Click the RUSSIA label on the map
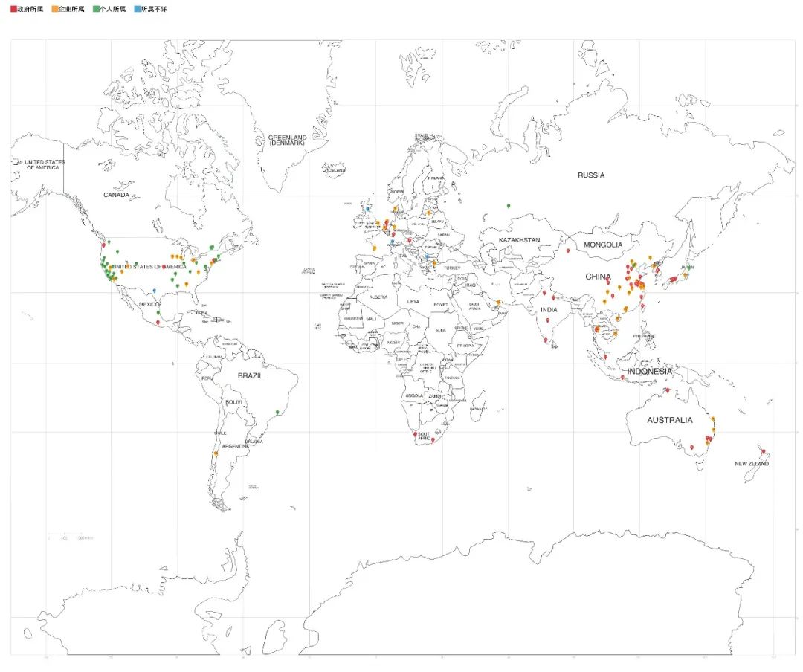The width and height of the screenshot is (803, 672). click(591, 175)
